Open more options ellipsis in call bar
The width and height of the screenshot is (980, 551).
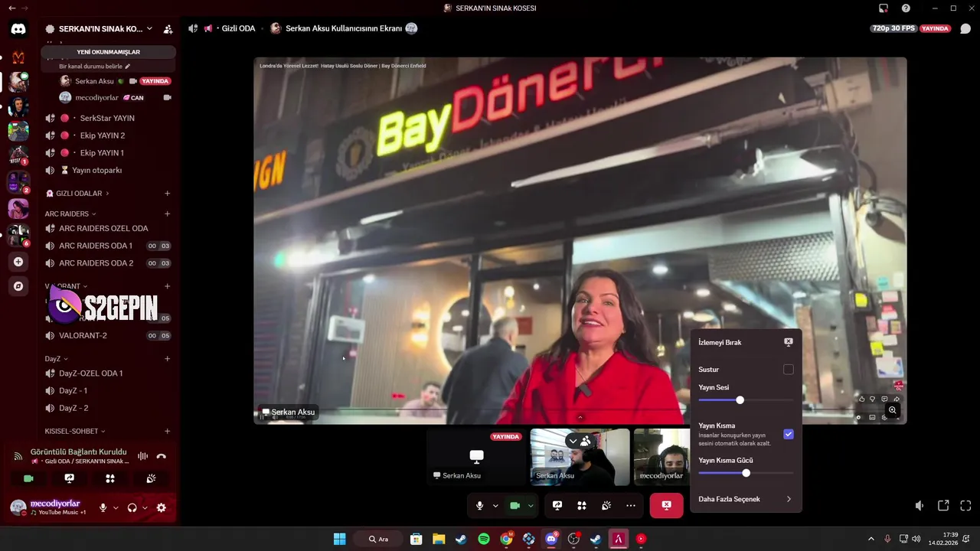631,505
